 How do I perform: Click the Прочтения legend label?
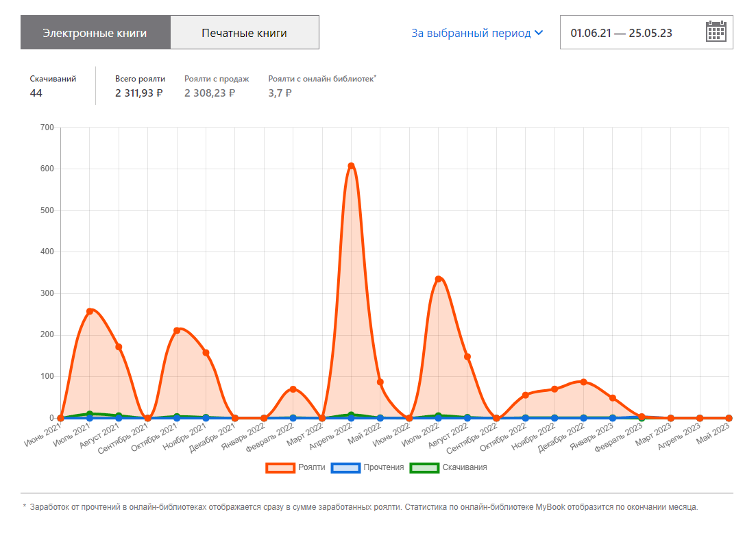384,467
